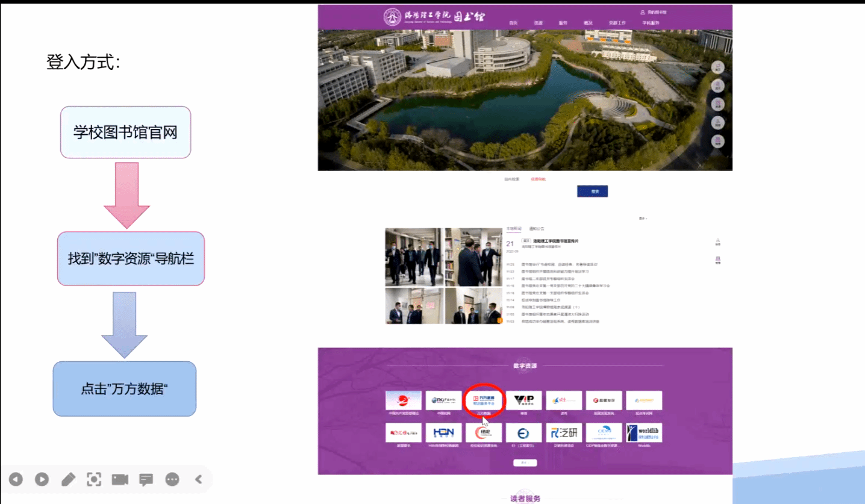Click the blue search button

(x=592, y=191)
